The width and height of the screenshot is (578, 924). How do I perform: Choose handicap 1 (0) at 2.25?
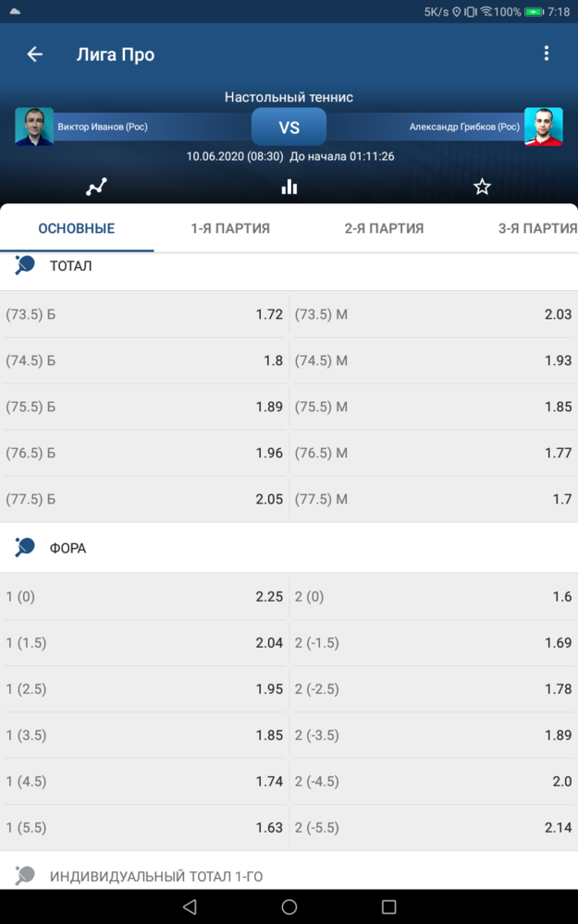point(144,596)
